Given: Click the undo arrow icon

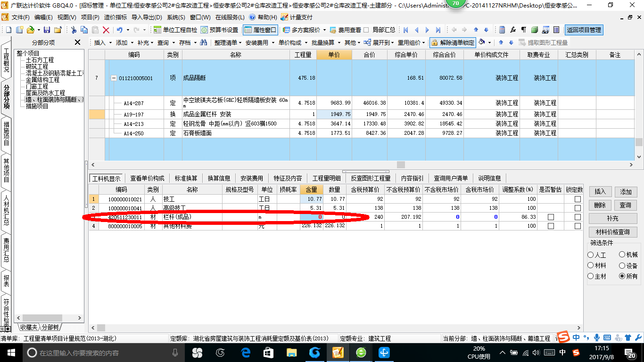Looking at the screenshot, I should (120, 30).
